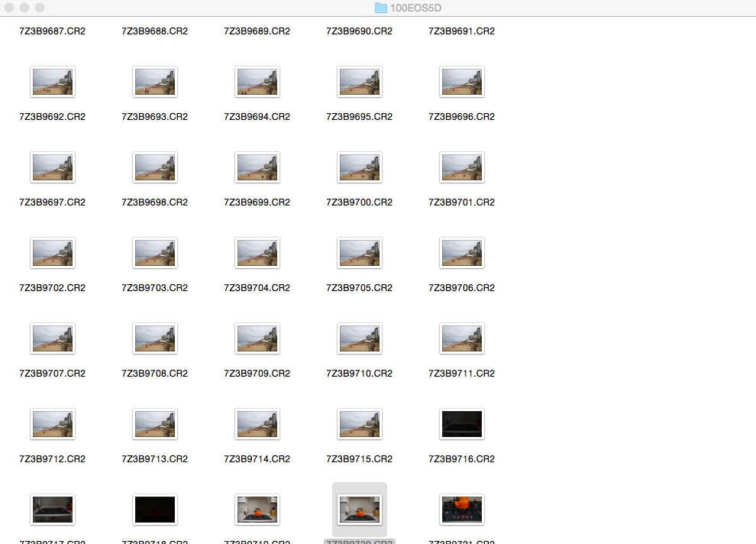
Task: Click the preview thumbnail for 7Z3B9699.CR2
Action: (257, 167)
